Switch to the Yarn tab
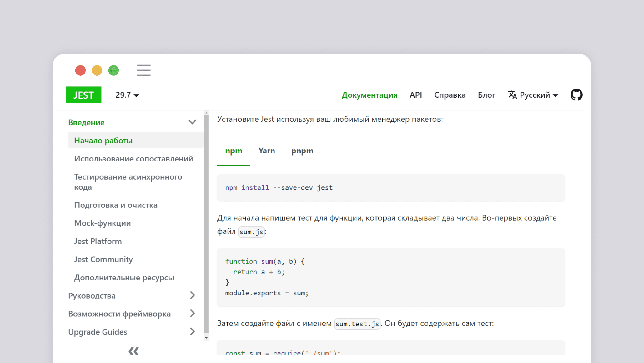The image size is (644, 363). click(x=267, y=151)
